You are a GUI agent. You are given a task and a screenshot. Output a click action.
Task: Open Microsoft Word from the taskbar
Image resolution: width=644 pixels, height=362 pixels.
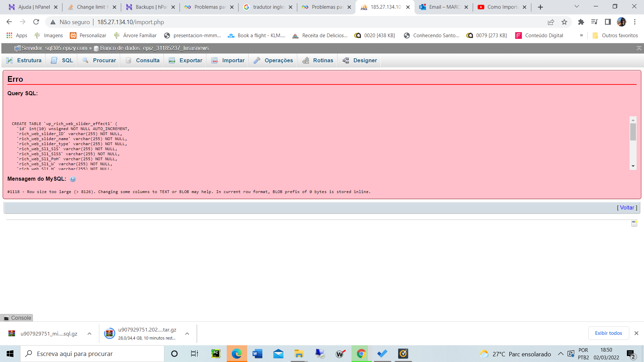[x=257, y=354]
